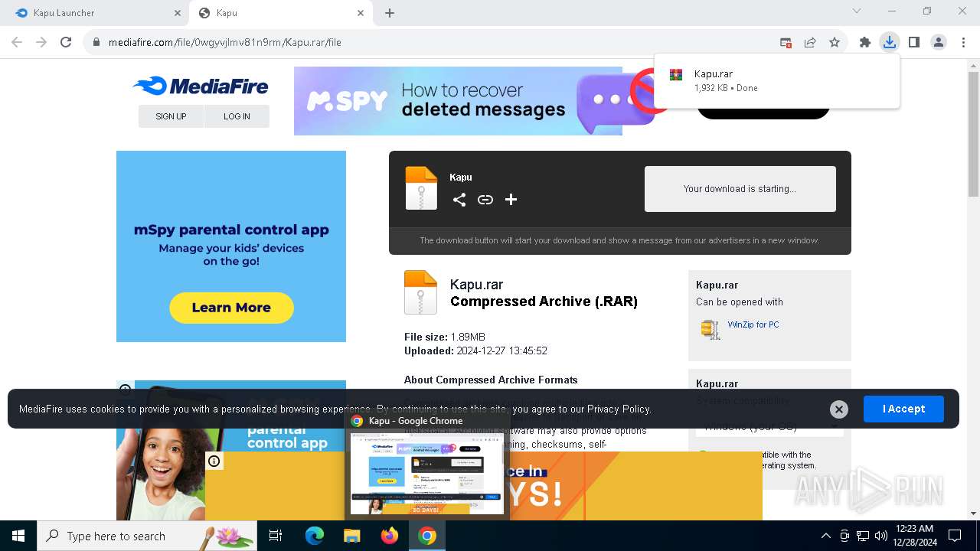Click the About Compressed Archive Formats heading

click(x=491, y=380)
